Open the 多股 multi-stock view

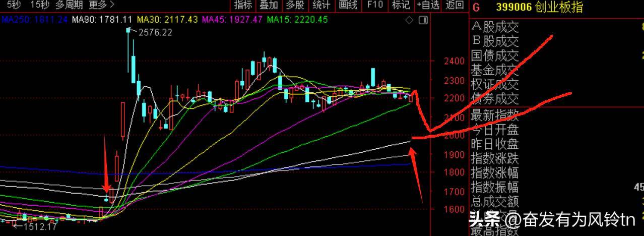295,5
